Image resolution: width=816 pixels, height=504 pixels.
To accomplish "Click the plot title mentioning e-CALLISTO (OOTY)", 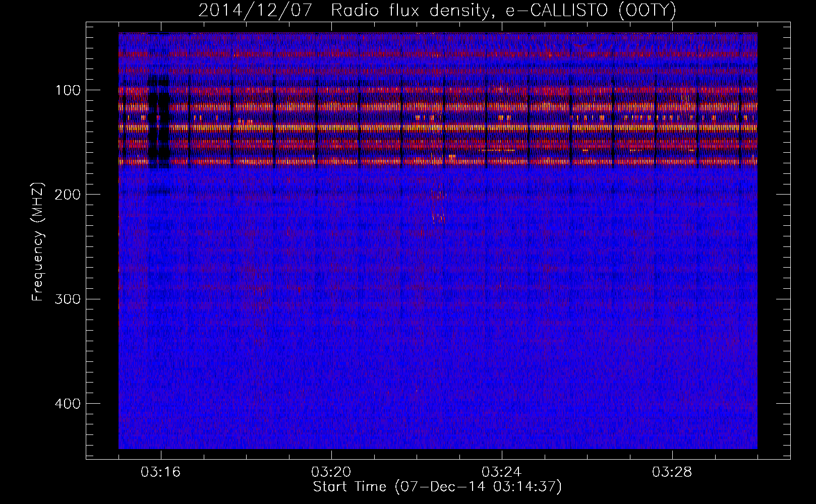I will click(437, 10).
